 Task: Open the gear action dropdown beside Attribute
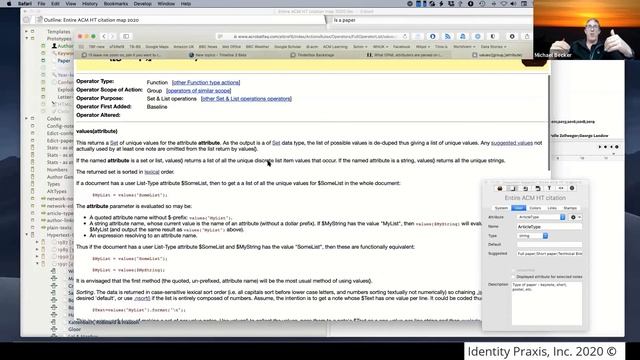[575, 217]
